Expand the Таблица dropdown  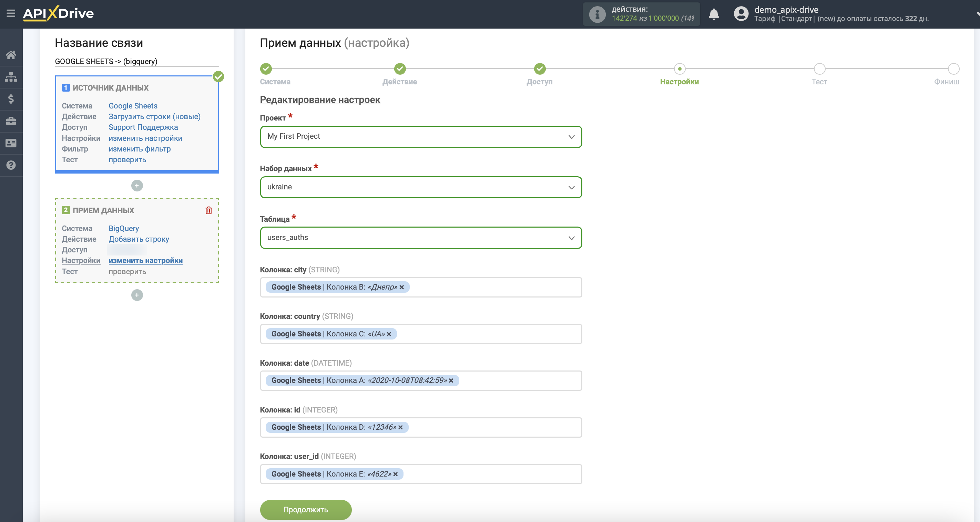click(x=421, y=238)
